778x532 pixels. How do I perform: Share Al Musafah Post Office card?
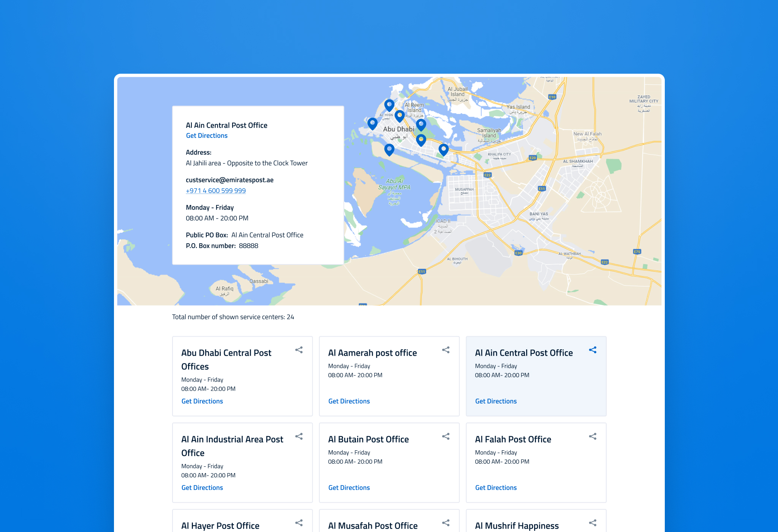446,523
